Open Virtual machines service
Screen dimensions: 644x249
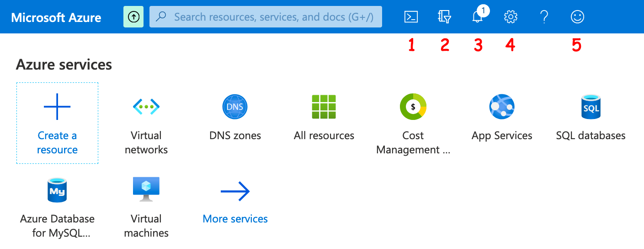point(146,207)
